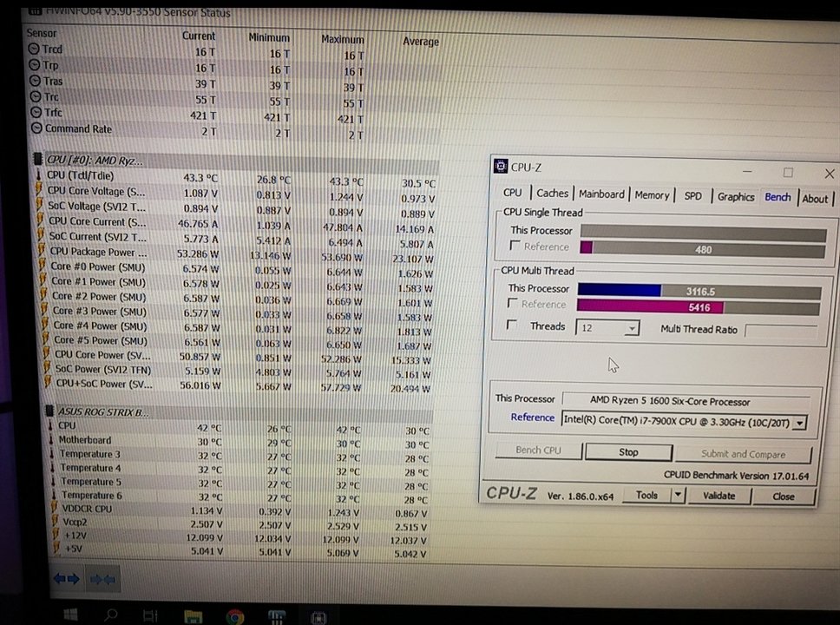Click the thermometer icon beside CPU (Tctl/Tdie)

(x=38, y=175)
